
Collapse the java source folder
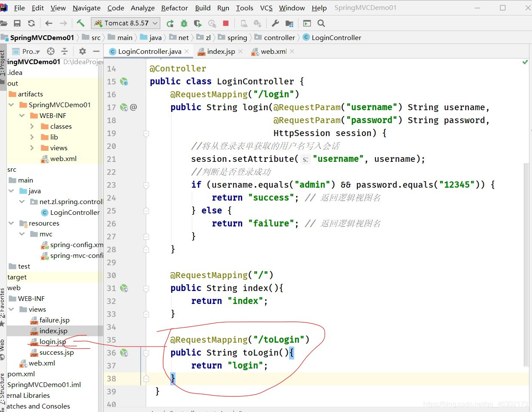[x=11, y=191]
